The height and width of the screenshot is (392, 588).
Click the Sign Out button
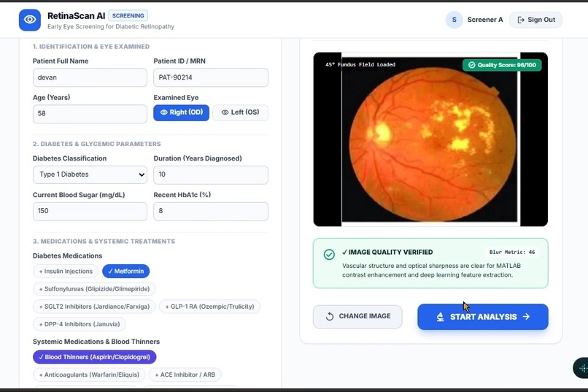(x=536, y=20)
